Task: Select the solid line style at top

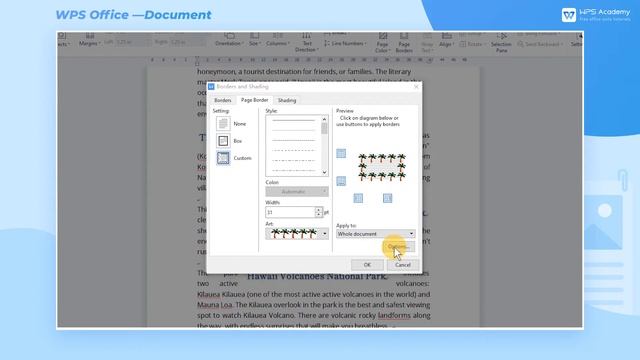Action: 293,120
